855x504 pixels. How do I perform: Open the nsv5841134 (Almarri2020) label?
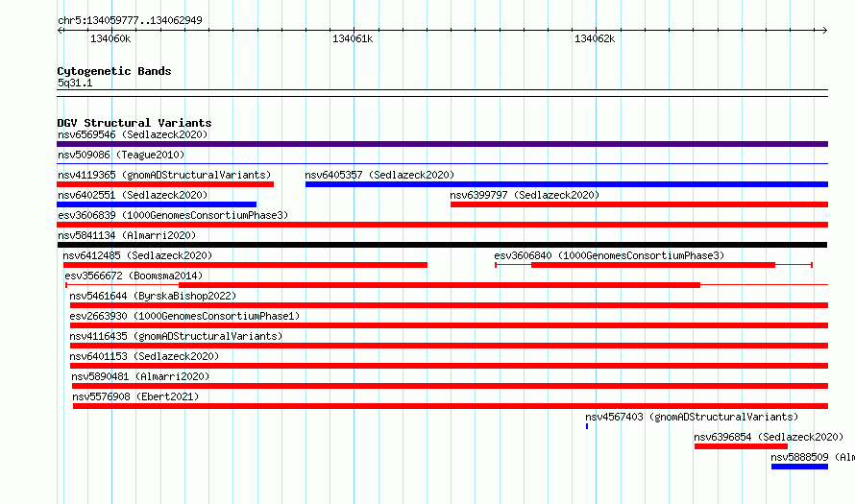(127, 235)
